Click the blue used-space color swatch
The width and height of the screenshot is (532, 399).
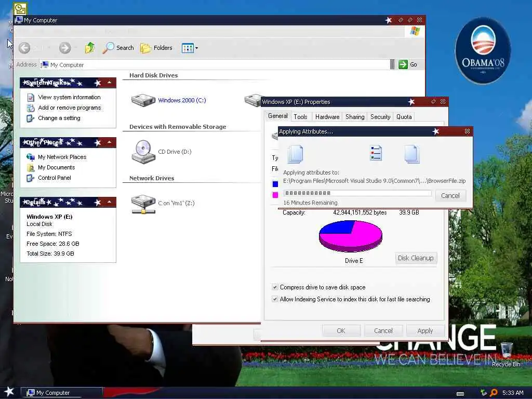275,184
